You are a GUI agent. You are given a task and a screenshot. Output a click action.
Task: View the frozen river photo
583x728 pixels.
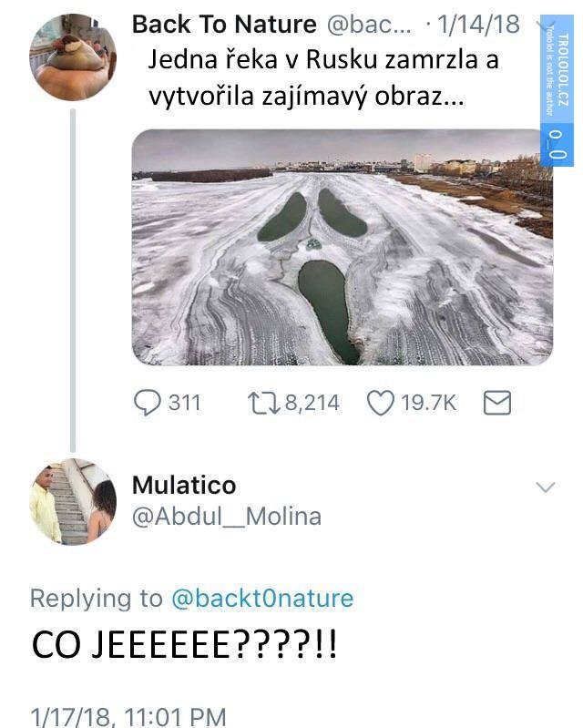[342, 247]
